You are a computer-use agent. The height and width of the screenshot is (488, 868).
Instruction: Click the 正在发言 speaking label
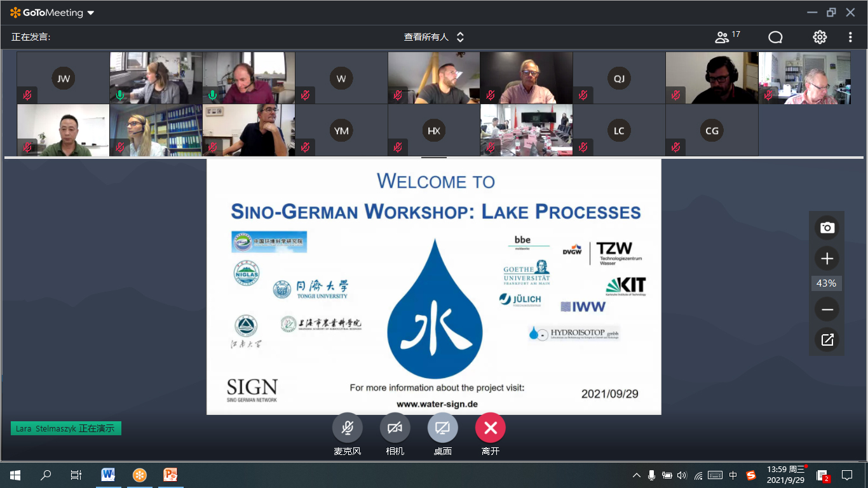point(31,37)
